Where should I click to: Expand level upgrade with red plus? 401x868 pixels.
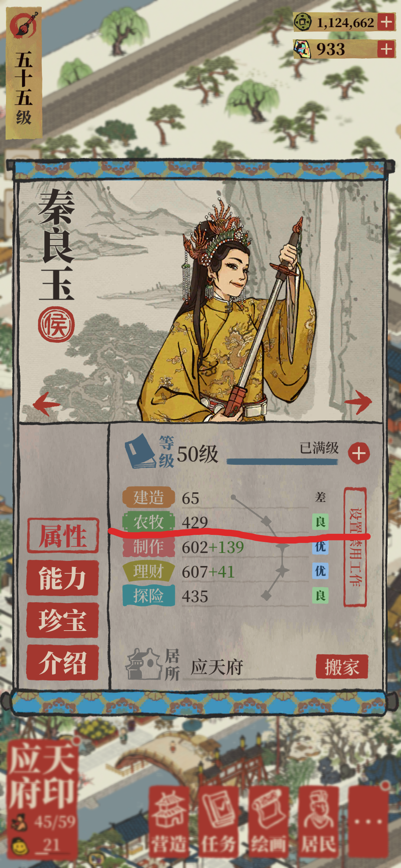359,453
